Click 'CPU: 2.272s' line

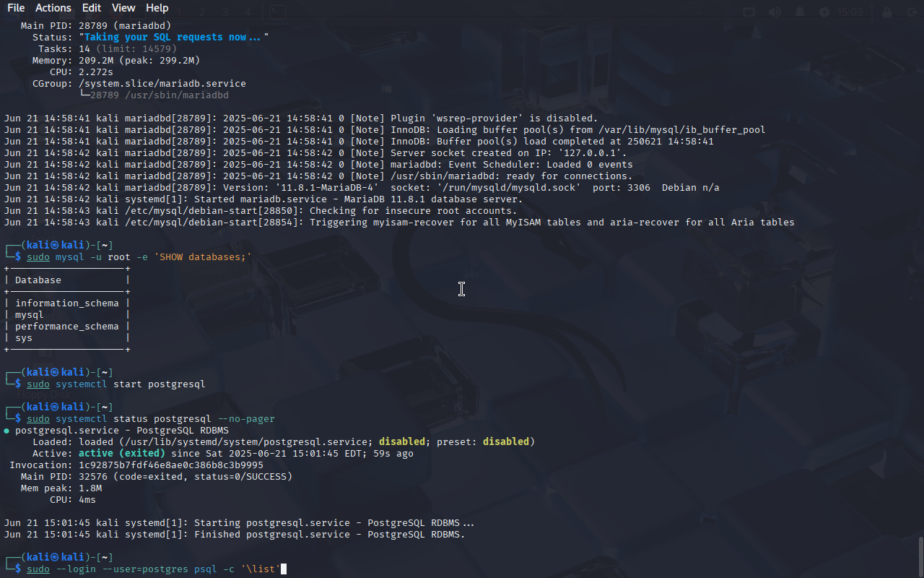click(82, 72)
